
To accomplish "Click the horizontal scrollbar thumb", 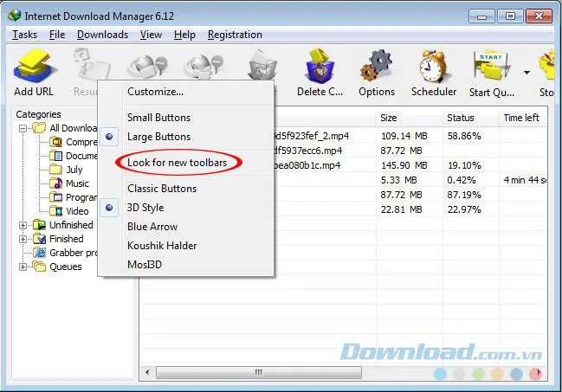I will click(x=259, y=372).
